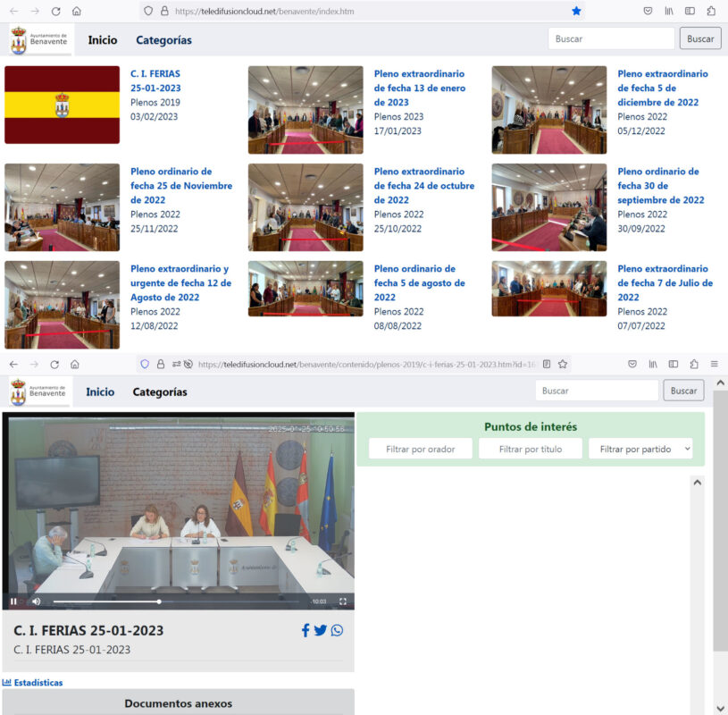This screenshot has width=728, height=715.
Task: Open Categorías menu on the plenos listing page
Action: [163, 39]
